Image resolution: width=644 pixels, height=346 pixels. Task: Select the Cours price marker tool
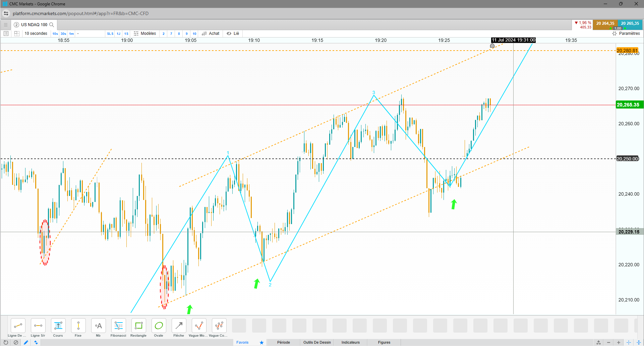click(x=58, y=326)
